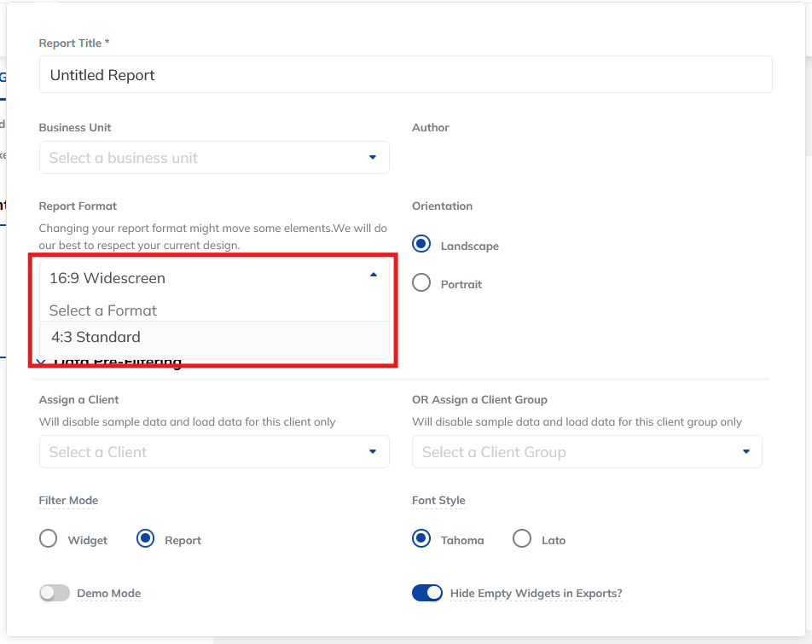Choose Report filter mode
Screen dimensions: 812x644
(x=146, y=538)
